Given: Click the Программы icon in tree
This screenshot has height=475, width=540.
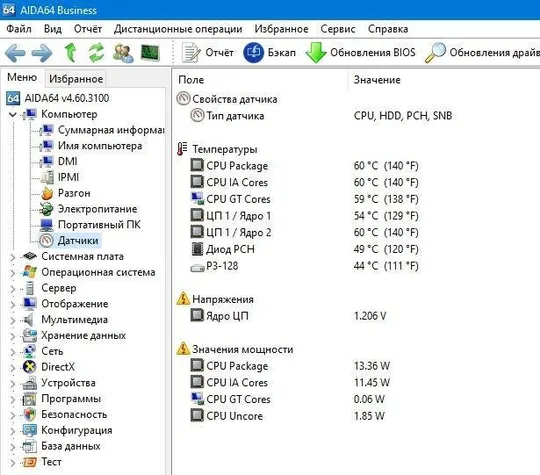Looking at the screenshot, I should tap(30, 399).
